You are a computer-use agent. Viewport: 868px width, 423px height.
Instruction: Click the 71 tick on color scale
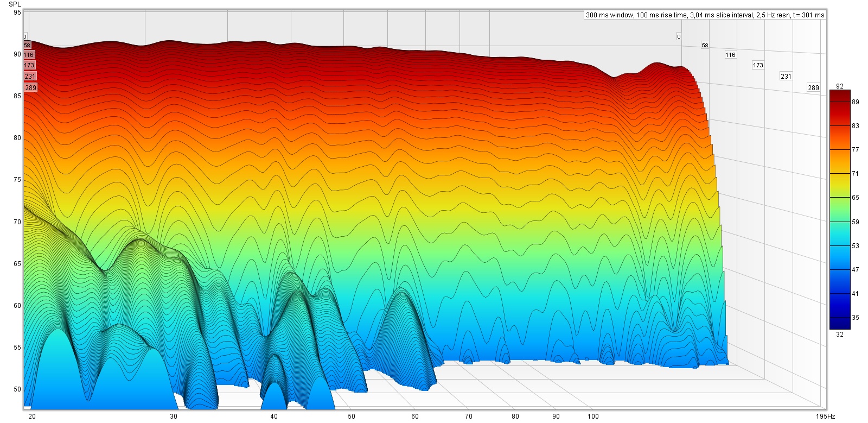tap(856, 174)
